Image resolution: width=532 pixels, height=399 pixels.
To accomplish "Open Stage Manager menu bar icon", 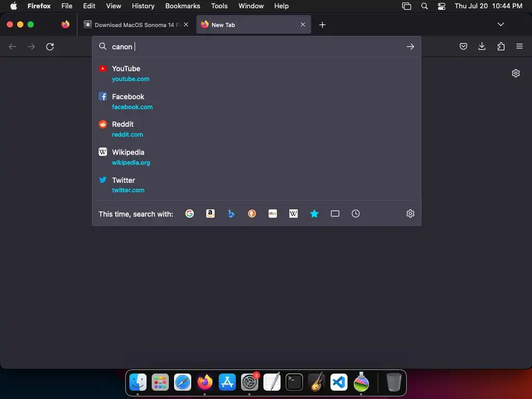I will tap(406, 6).
